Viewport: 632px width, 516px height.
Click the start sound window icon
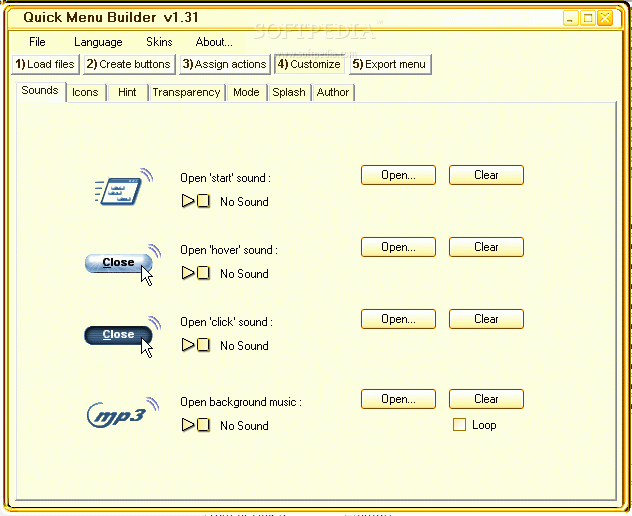pyautogui.click(x=123, y=187)
